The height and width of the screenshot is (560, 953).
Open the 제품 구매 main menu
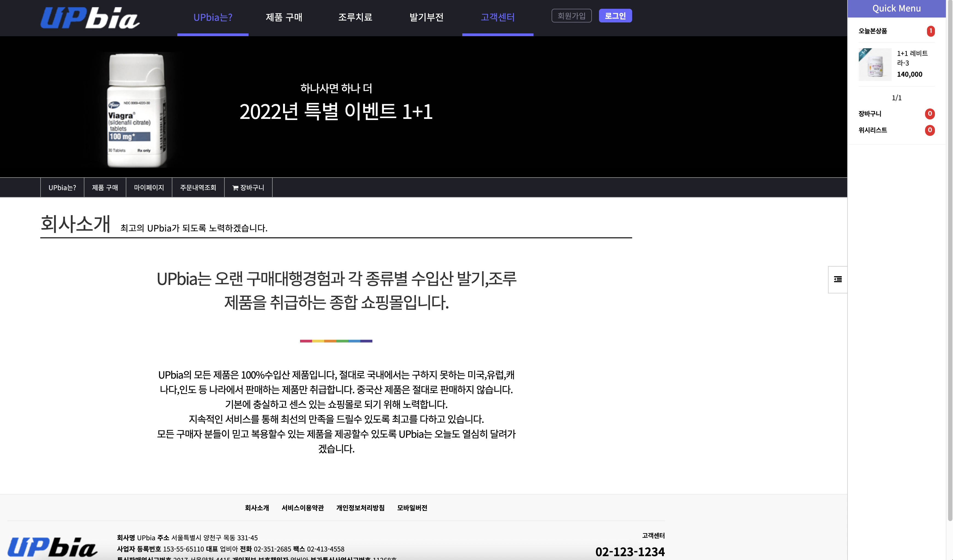tap(284, 17)
